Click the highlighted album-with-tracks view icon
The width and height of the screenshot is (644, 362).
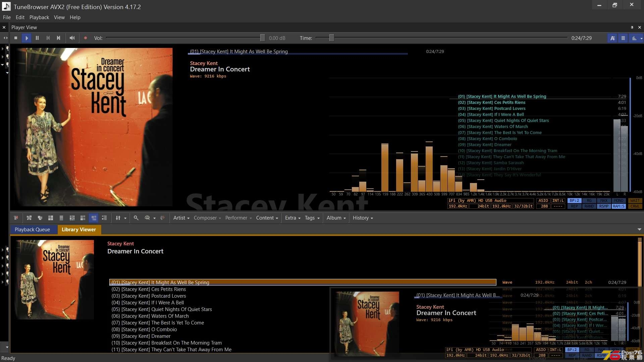pyautogui.click(x=94, y=218)
